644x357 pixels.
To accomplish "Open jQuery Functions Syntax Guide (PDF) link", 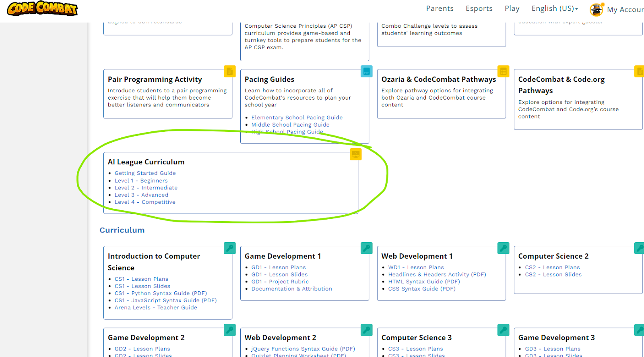I will click(x=303, y=349).
